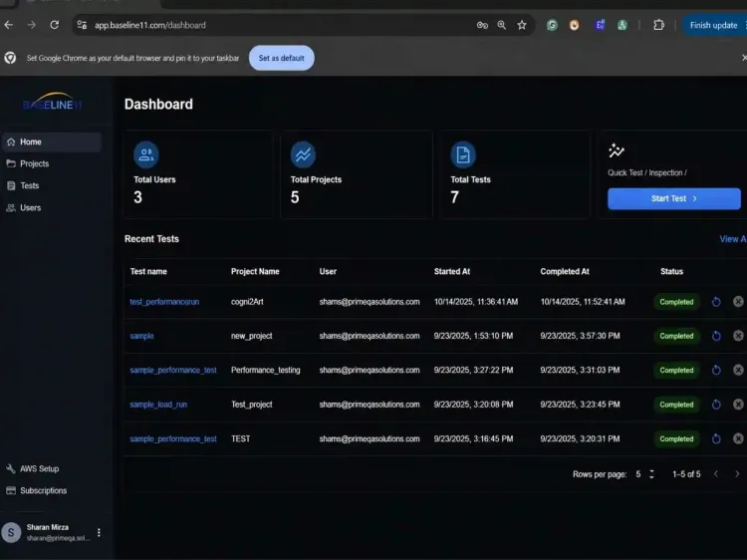Image resolution: width=747 pixels, height=560 pixels.
Task: Open the test_performancerun test link
Action: pos(164,302)
